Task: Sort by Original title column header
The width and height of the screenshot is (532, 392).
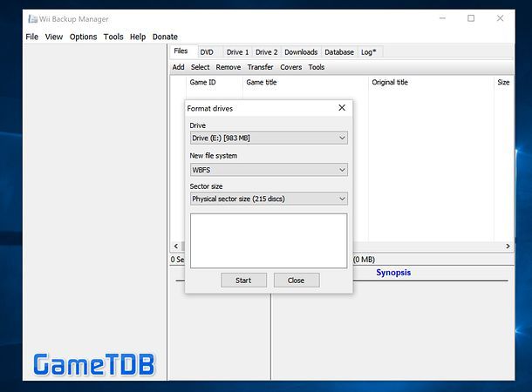Action: (x=431, y=83)
